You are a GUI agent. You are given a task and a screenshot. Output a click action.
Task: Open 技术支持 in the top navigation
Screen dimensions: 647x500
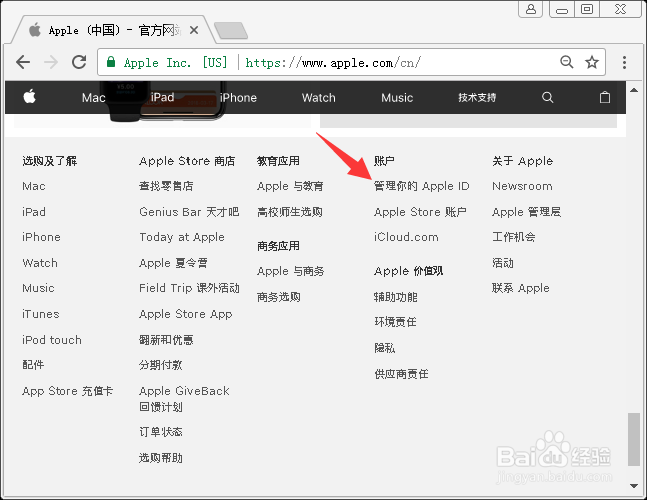[477, 98]
